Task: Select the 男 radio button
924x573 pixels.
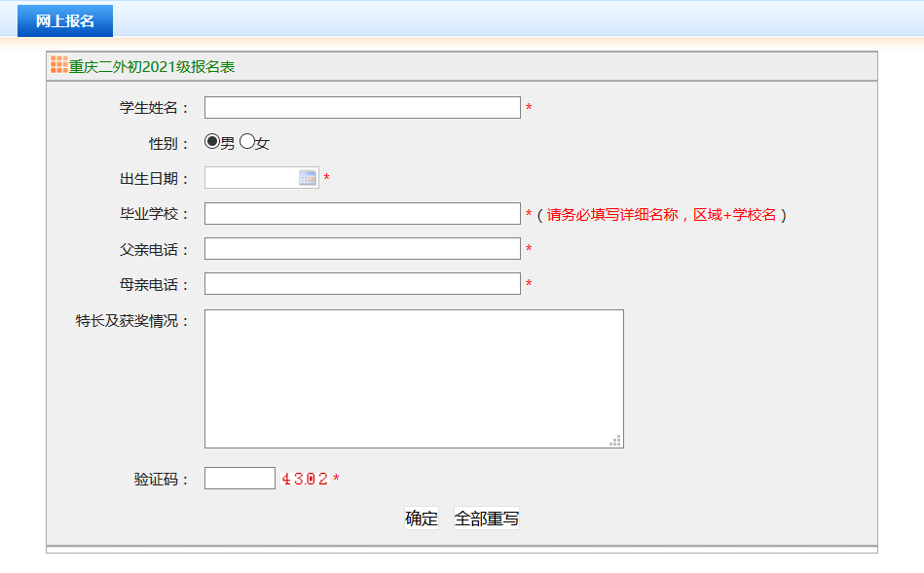Action: (x=212, y=142)
